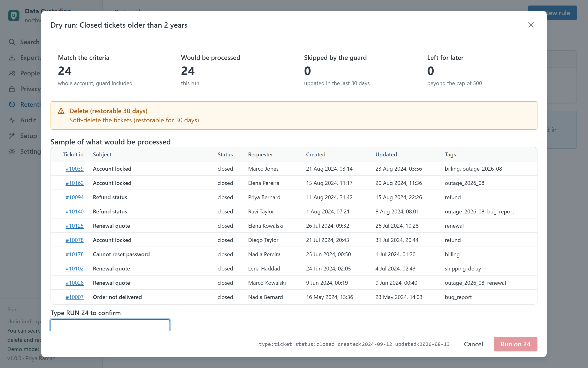Click the 'Delete (restorable 30 days)' heading

tap(108, 111)
